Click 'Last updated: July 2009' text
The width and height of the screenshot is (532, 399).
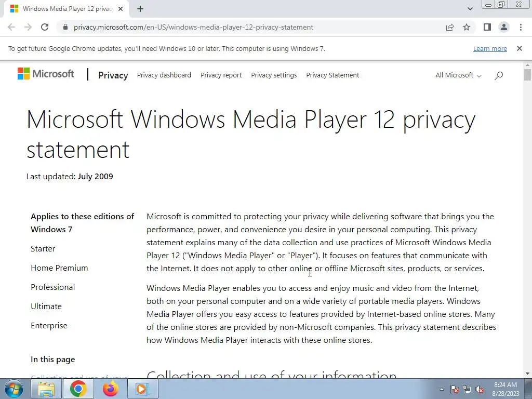(70, 177)
